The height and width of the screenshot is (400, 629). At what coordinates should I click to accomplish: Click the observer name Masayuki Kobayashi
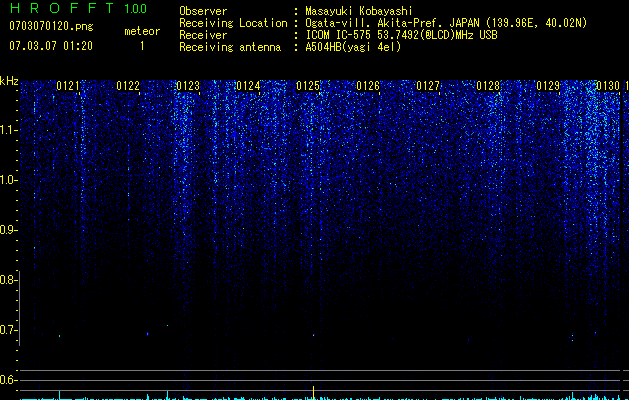[x=359, y=11]
